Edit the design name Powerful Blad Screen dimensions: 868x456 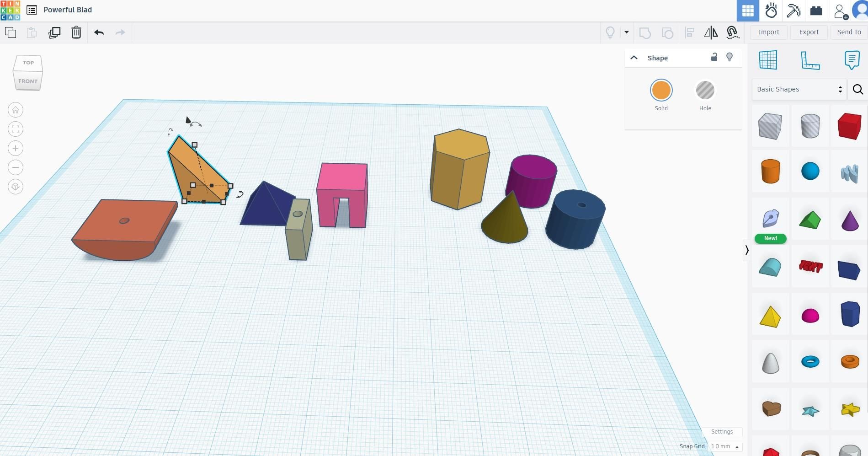point(68,10)
